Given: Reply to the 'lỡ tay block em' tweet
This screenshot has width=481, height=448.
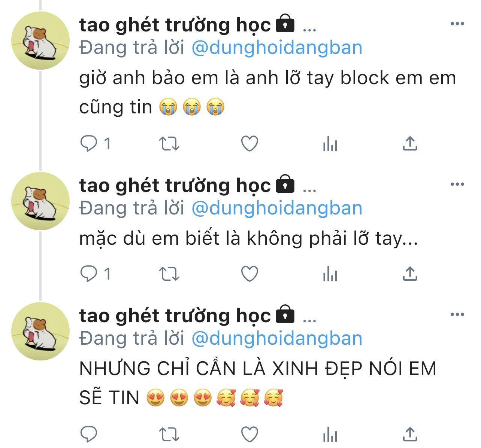Looking at the screenshot, I should coord(89,144).
